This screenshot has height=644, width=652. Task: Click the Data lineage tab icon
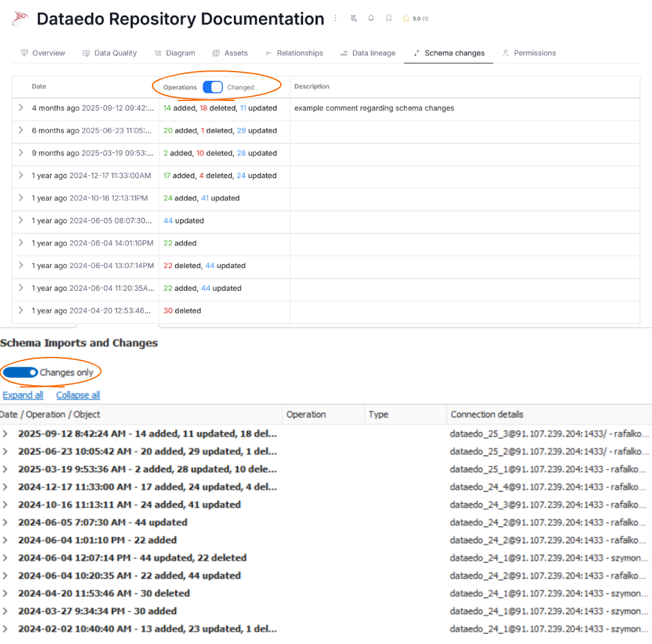pos(344,53)
